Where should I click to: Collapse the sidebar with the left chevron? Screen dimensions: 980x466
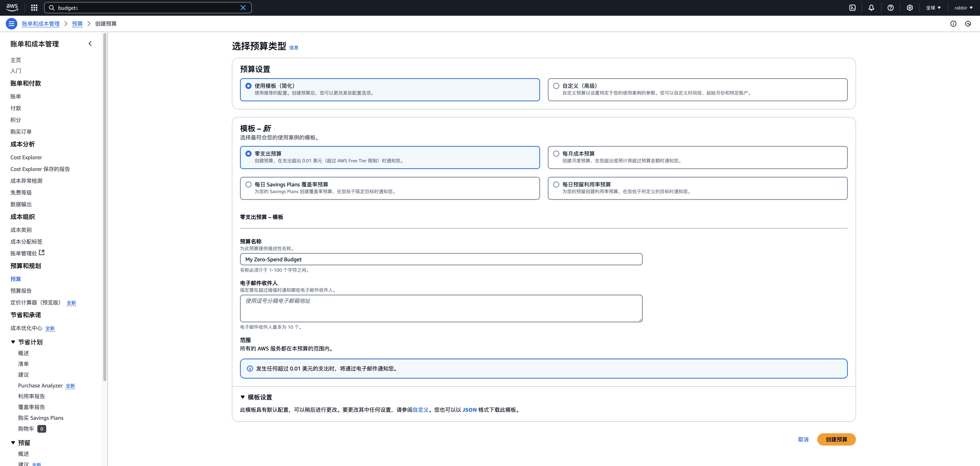coord(90,44)
